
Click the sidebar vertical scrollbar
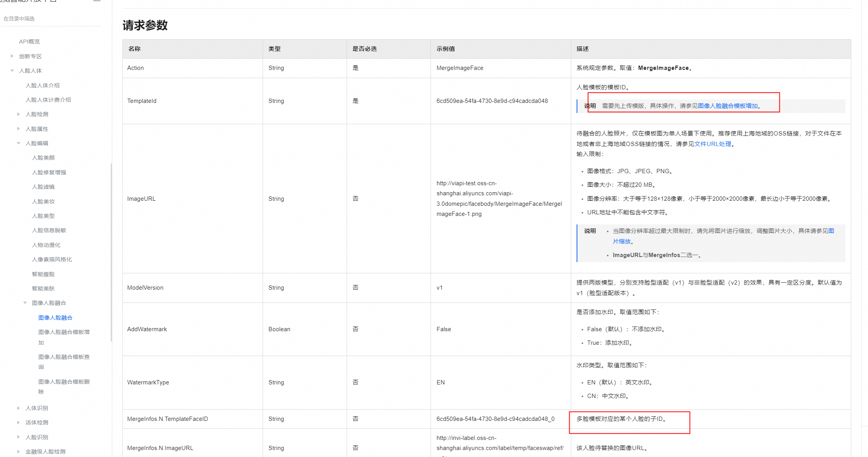pos(112,252)
